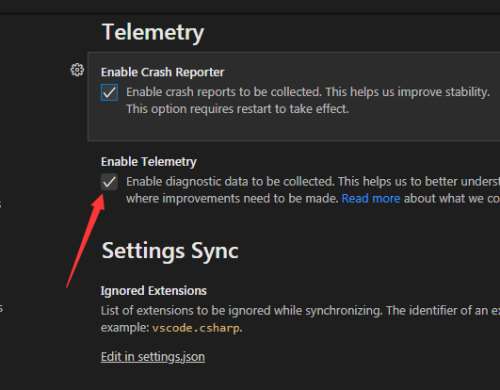Viewport: 500px width, 390px height.
Task: Click the 'example:' label before vscode.csharp
Action: [125, 328]
